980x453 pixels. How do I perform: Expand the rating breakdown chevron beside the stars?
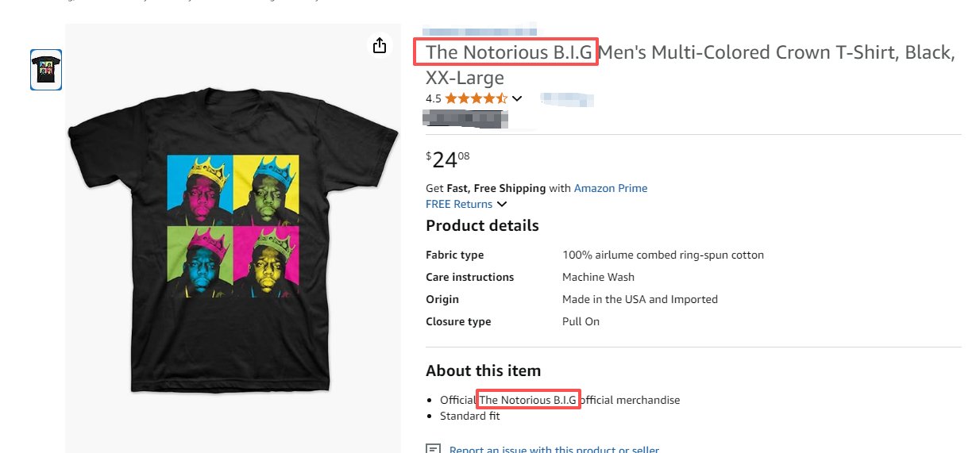(x=517, y=98)
